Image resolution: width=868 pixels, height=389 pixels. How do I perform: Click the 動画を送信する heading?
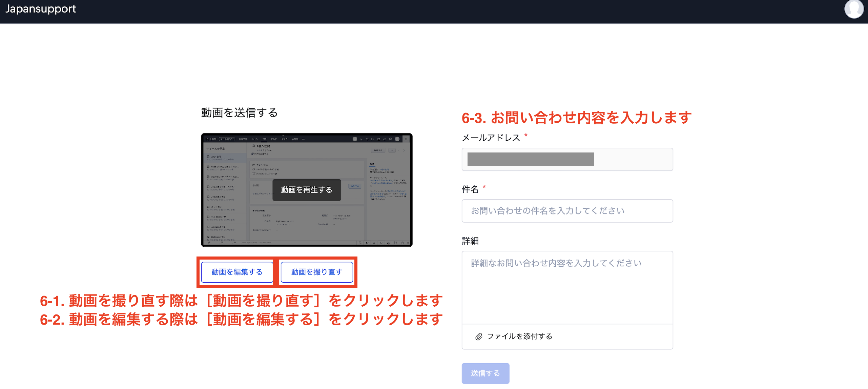pos(239,112)
